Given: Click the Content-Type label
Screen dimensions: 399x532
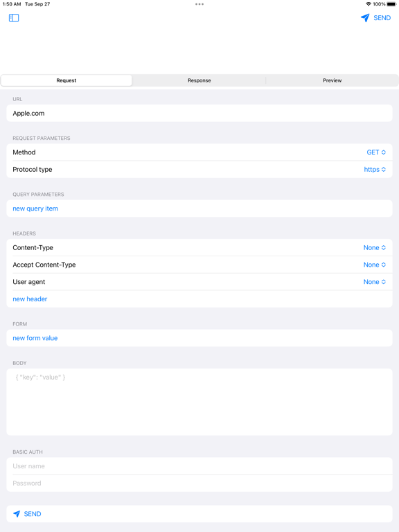Looking at the screenshot, I should click(33, 248).
